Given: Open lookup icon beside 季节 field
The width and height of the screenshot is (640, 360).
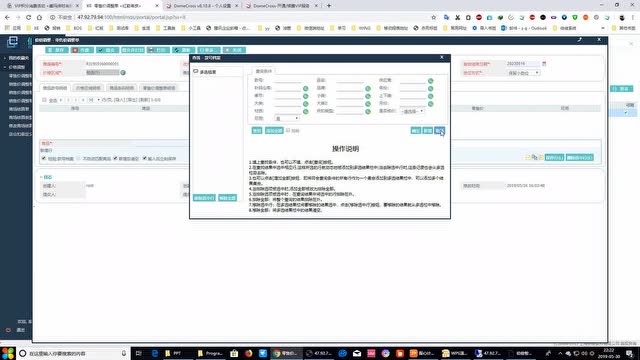Looking at the screenshot, I should click(305, 96).
